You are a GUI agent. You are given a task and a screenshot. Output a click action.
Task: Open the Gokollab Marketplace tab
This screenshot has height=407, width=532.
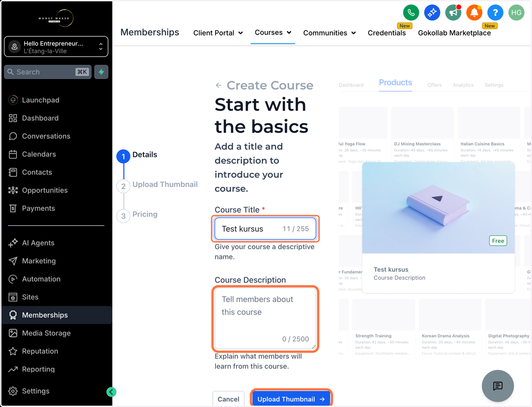click(x=454, y=33)
